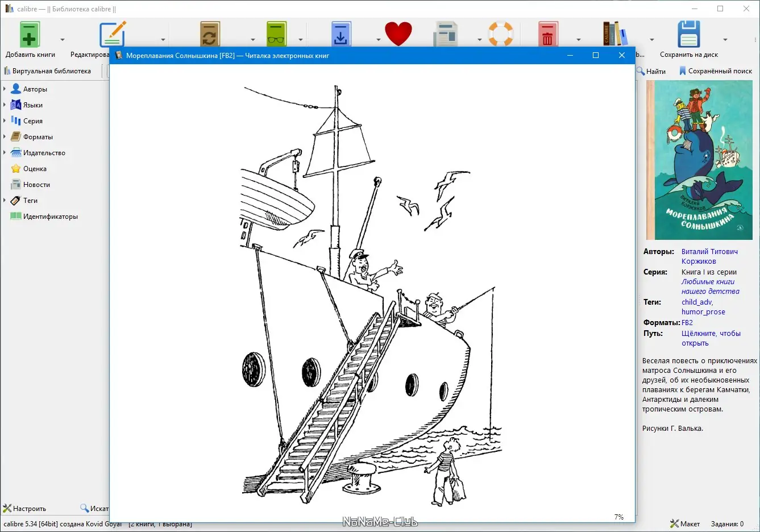Open Help via the lifebuoy icon
Screen dimensions: 760x532
tap(501, 34)
